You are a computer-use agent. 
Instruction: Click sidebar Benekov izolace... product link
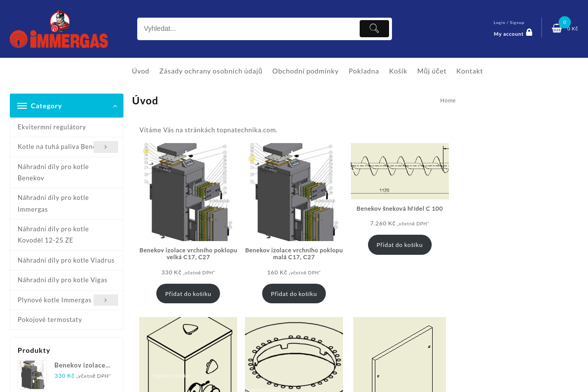(x=82, y=365)
